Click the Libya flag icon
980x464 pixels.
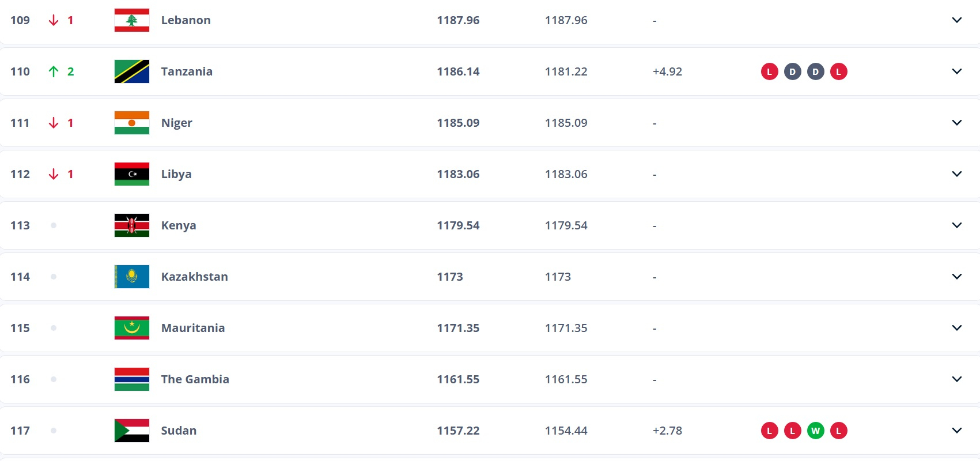click(x=132, y=174)
